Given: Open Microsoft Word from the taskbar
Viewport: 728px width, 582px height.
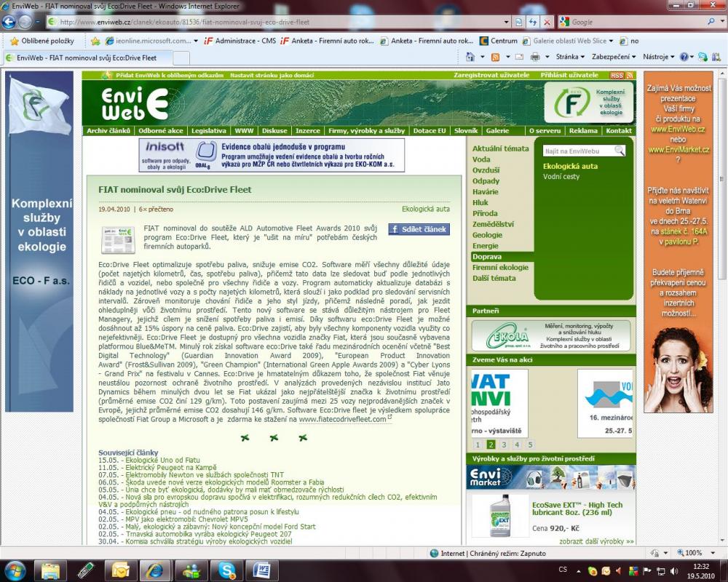Looking at the screenshot, I should pos(261,570).
